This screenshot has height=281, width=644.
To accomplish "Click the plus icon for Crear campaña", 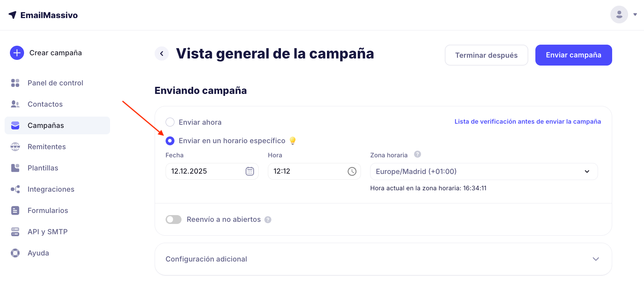I will coord(17,53).
